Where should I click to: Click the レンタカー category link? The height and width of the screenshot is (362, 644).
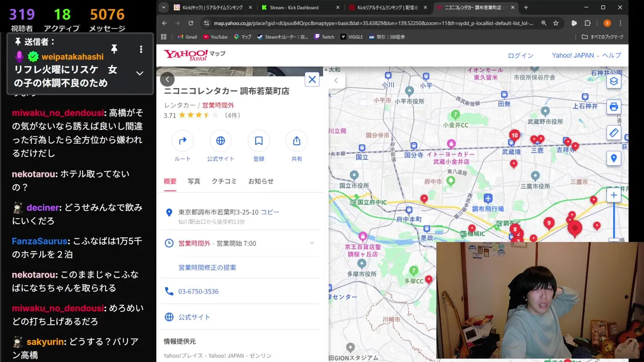pos(180,106)
